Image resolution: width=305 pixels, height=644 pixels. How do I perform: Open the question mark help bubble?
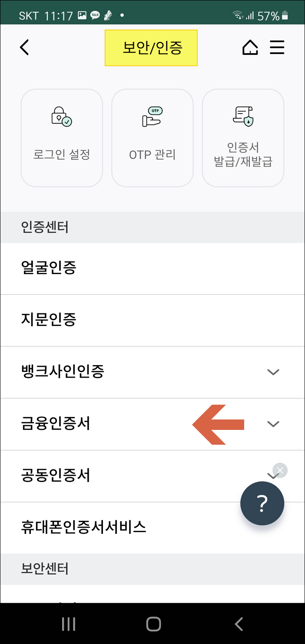pyautogui.click(x=262, y=503)
